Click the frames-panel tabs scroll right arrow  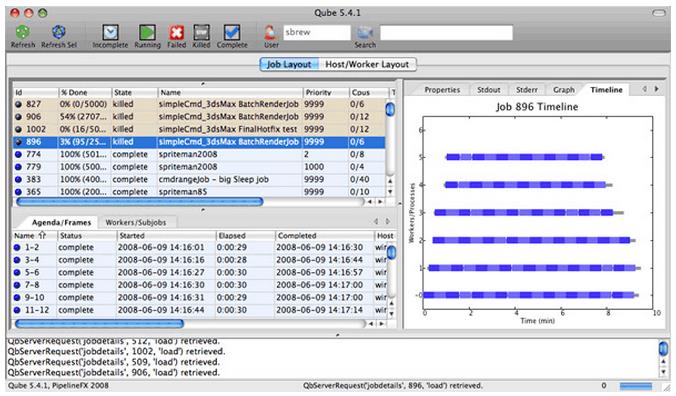click(388, 221)
